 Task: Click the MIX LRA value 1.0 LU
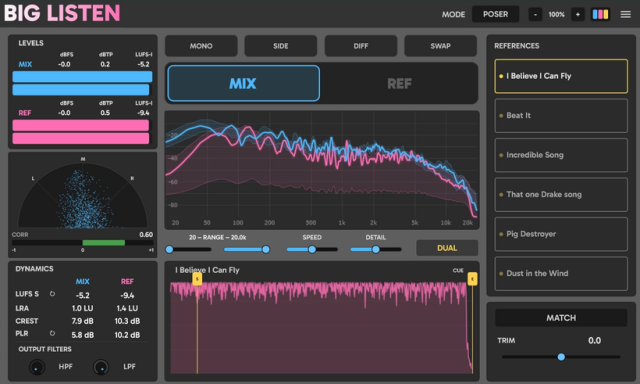[x=82, y=308]
